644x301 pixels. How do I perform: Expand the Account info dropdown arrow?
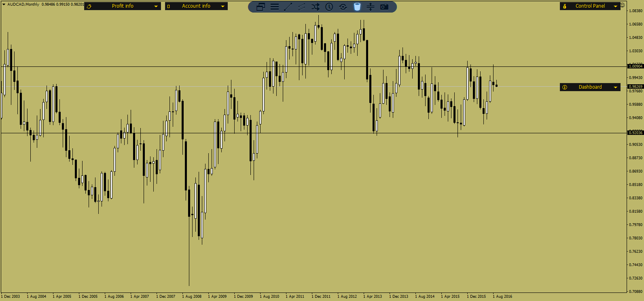pos(222,6)
